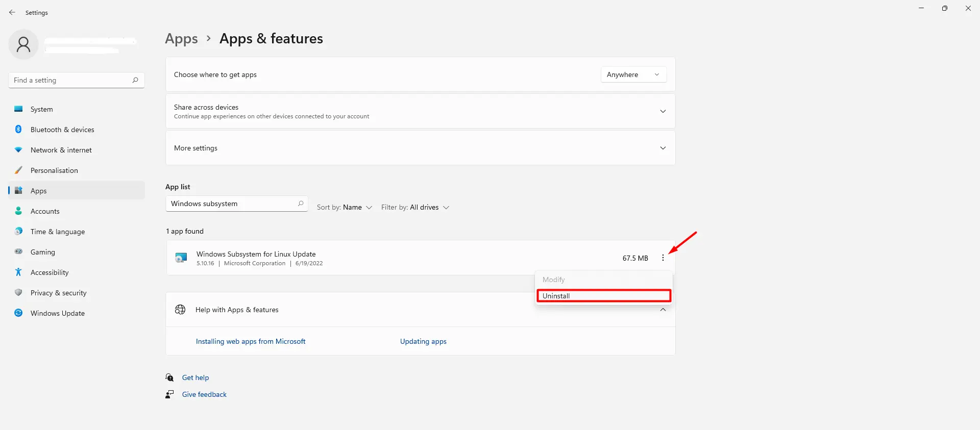Screen dimensions: 980x430
Task: Click the Windows Update sync icon
Action: pyautogui.click(x=18, y=313)
